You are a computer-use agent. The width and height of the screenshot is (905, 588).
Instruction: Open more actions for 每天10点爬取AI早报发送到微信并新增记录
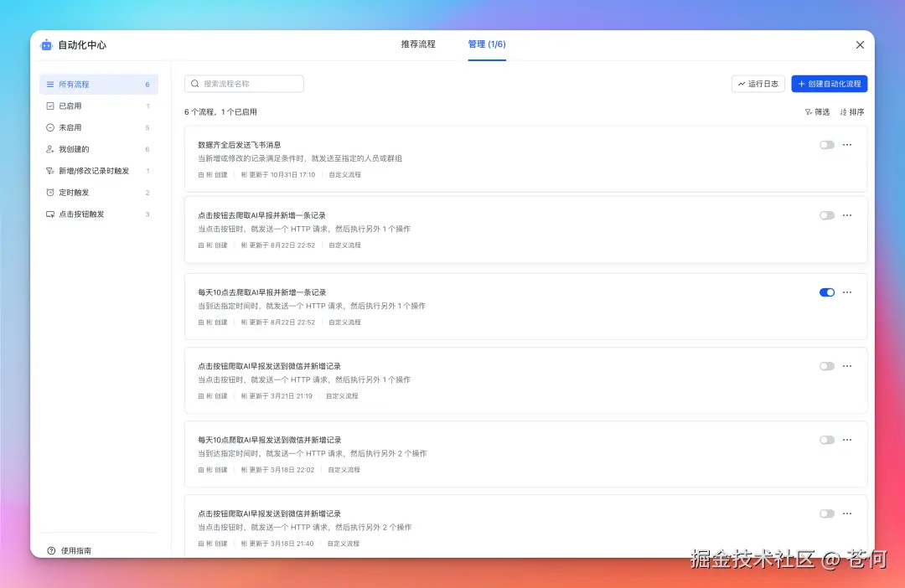(x=847, y=440)
